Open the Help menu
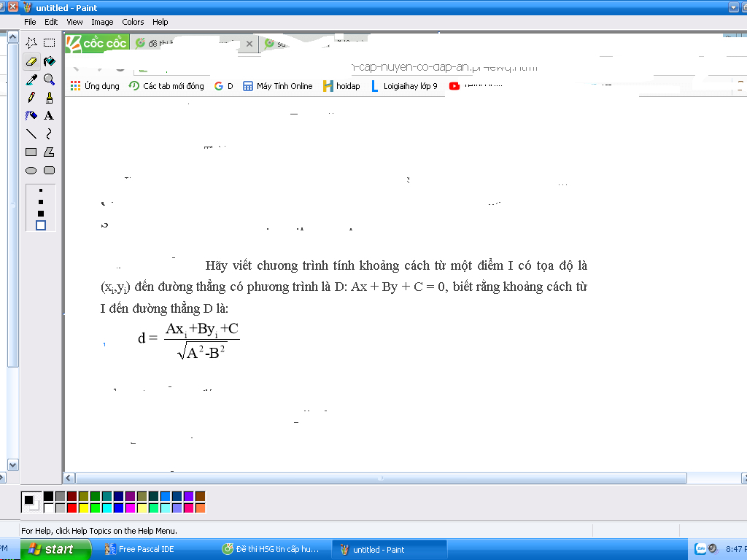Screen dimensions: 747x560 [x=160, y=22]
